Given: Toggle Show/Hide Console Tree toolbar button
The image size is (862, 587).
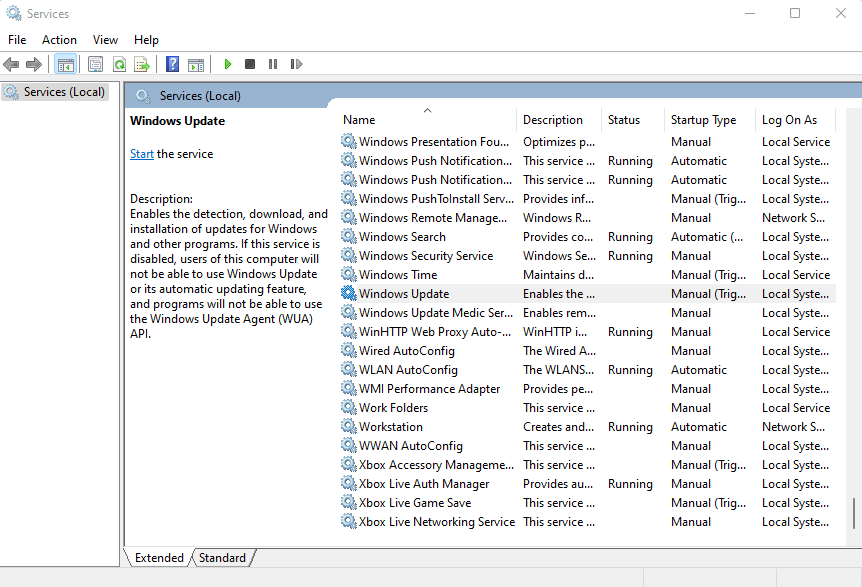Looking at the screenshot, I should [x=65, y=64].
